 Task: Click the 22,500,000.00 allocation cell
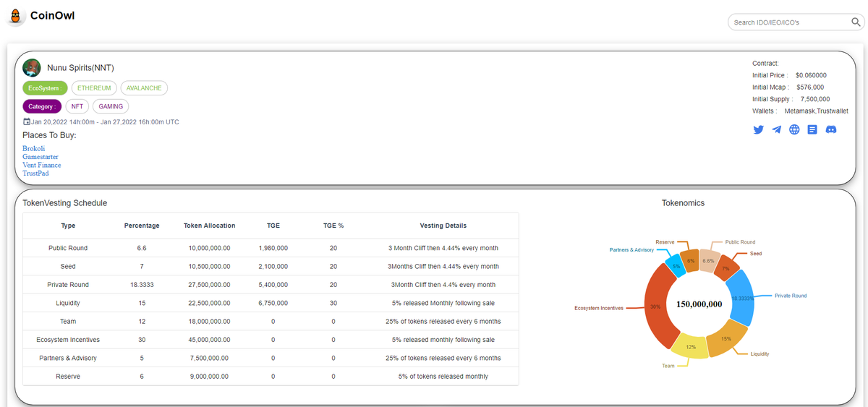click(x=209, y=303)
